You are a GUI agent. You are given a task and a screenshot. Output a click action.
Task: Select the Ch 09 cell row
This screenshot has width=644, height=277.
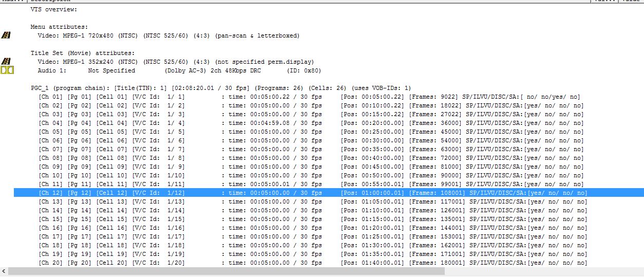pyautogui.click(x=311, y=167)
